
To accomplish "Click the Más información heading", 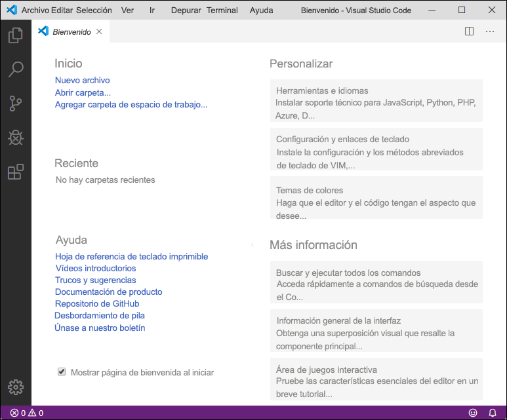I will pyautogui.click(x=314, y=245).
